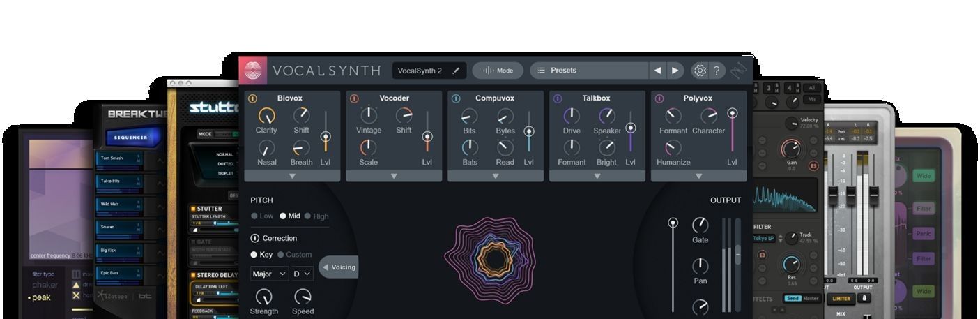Open the settings gear in VocalSynth

coord(700,71)
